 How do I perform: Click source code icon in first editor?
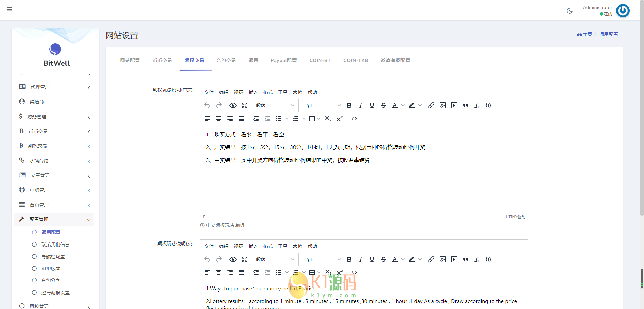coord(354,119)
